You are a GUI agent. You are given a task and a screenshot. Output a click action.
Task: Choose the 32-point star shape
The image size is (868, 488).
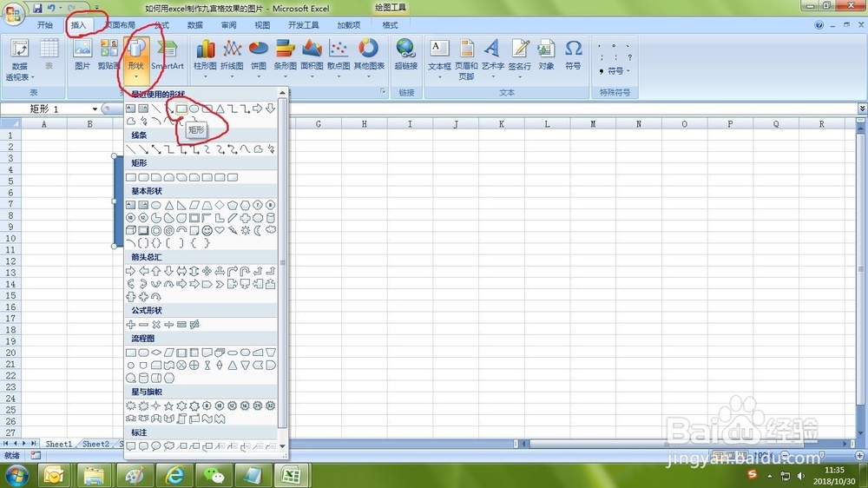coord(271,406)
